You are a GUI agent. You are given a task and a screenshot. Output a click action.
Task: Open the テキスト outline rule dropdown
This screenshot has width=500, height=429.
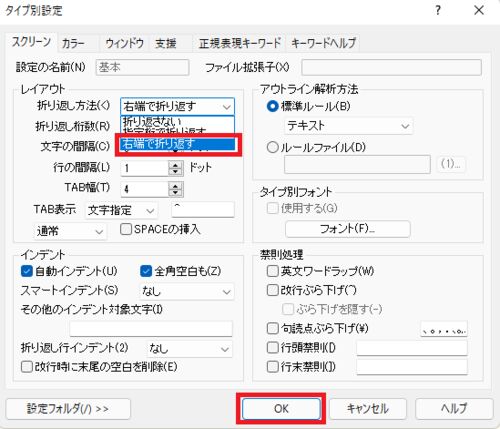click(349, 126)
